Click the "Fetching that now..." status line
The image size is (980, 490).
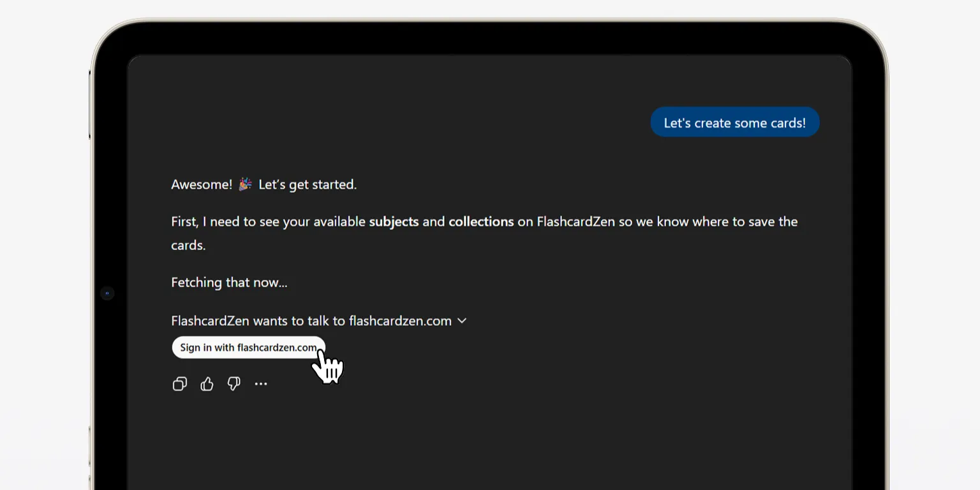[229, 282]
